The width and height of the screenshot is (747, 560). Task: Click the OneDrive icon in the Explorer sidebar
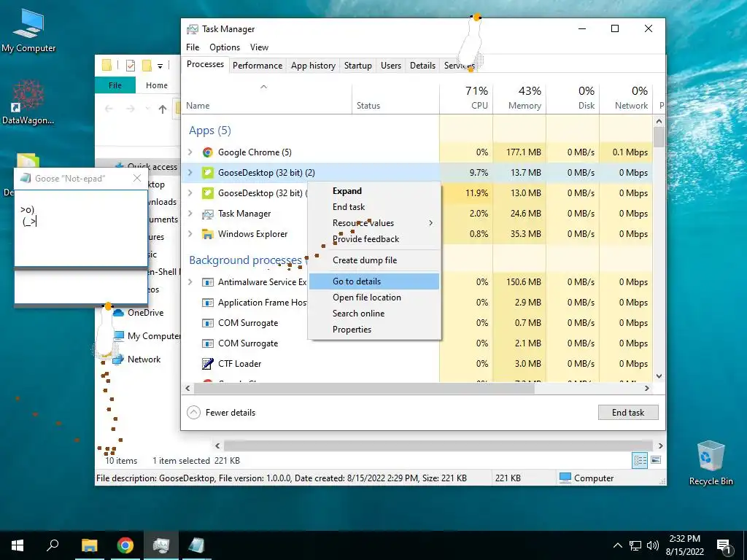pos(118,313)
